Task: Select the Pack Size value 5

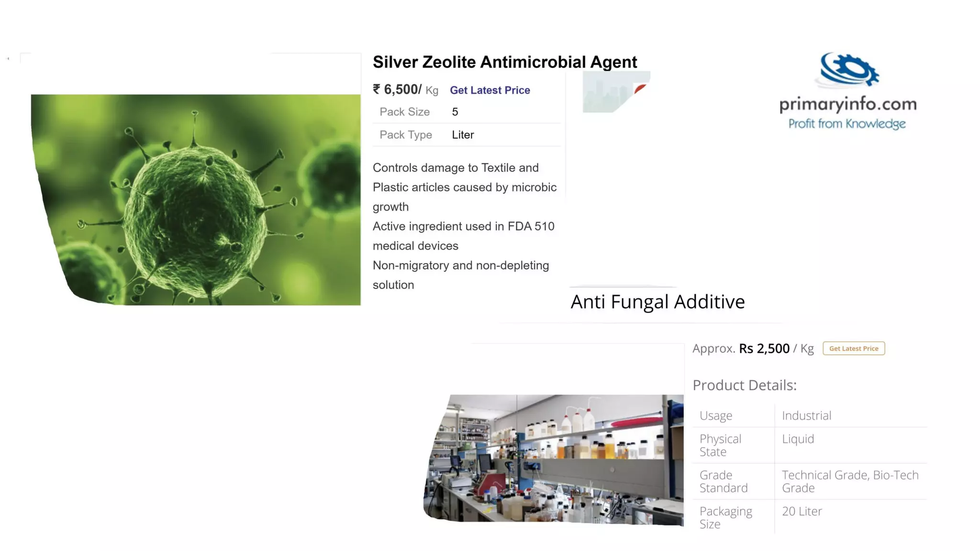Action: [455, 112]
